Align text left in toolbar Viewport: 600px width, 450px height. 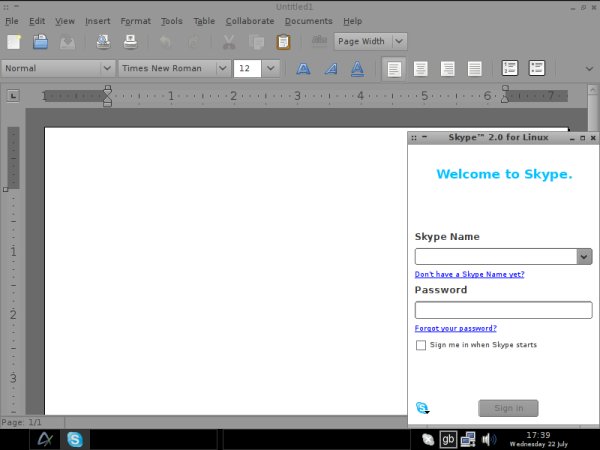click(x=394, y=69)
